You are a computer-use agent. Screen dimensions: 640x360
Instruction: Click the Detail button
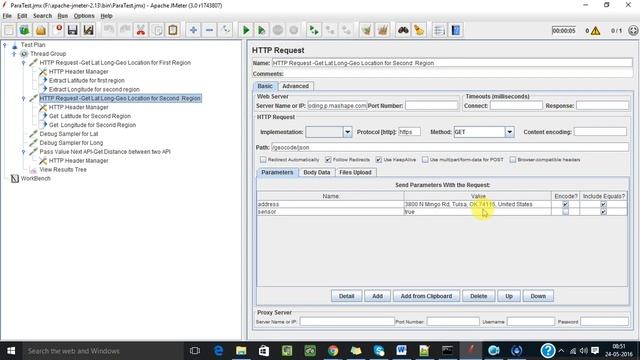point(347,296)
